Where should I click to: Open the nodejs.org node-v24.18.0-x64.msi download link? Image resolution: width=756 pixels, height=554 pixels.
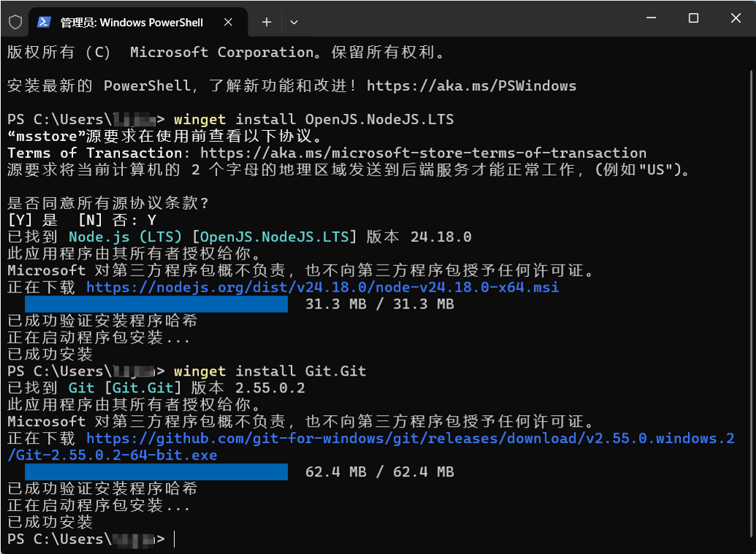[x=322, y=287]
